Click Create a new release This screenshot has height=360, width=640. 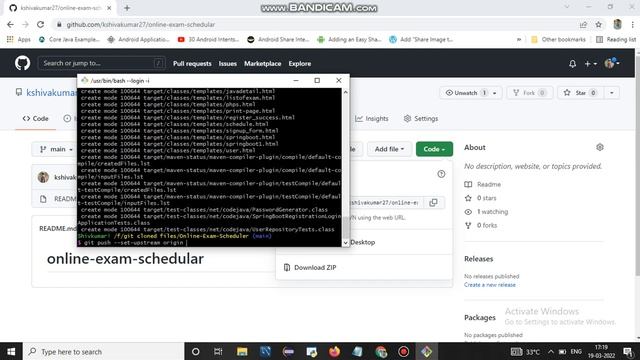[490, 285]
